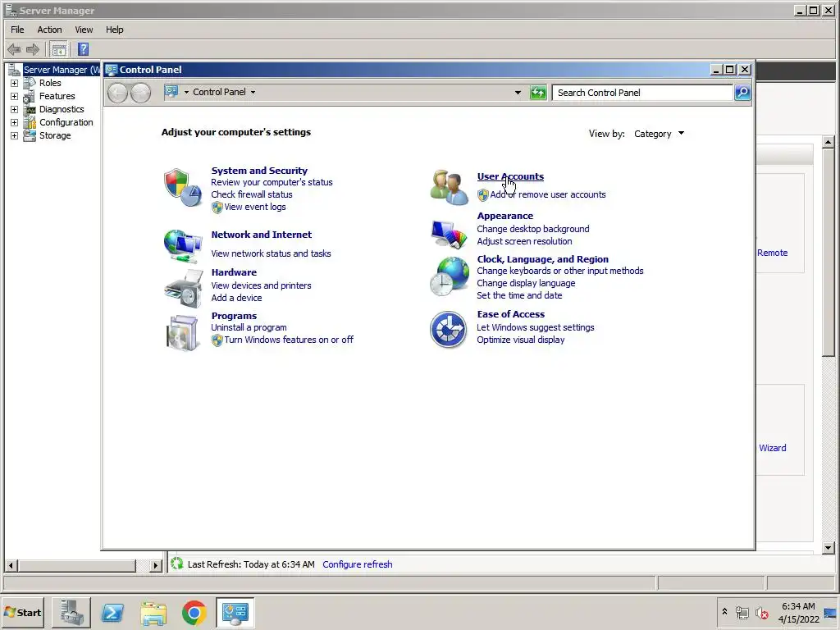Select the Diagnostics tree item

point(61,109)
